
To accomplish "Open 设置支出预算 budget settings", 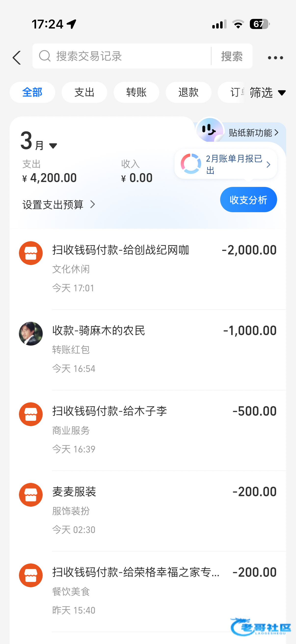I will [59, 205].
